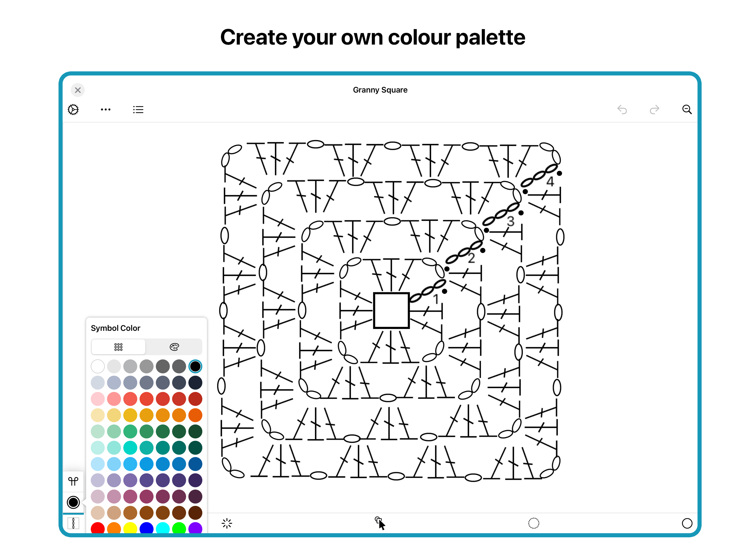This screenshot has width=747, height=560.
Task: Click the undo arrow
Action: point(622,109)
